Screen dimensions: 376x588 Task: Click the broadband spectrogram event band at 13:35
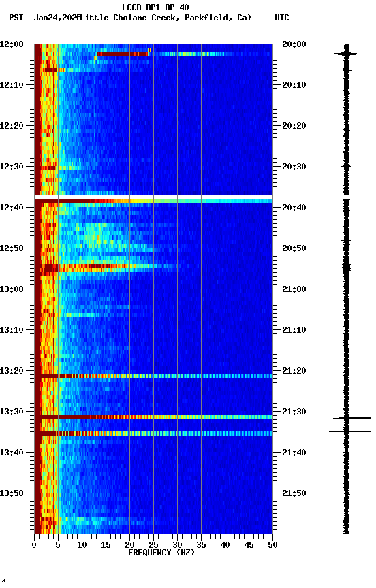coord(153,434)
